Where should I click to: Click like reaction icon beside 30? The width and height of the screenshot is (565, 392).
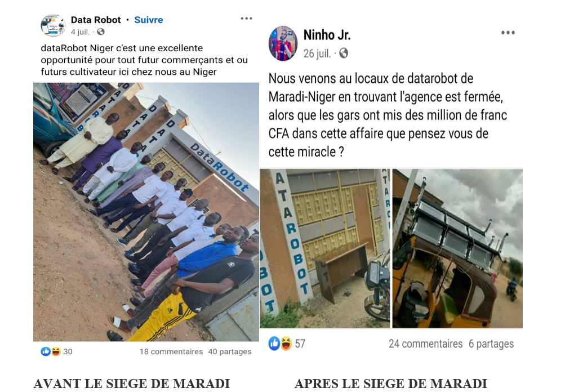click(x=46, y=351)
